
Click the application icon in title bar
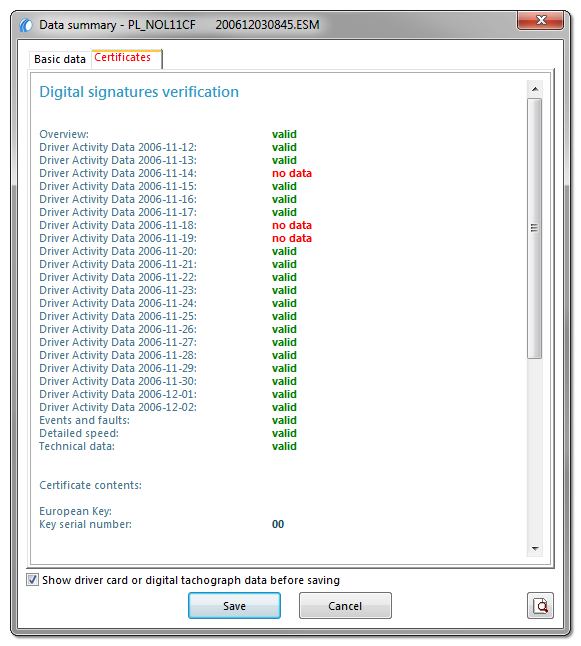[26, 25]
